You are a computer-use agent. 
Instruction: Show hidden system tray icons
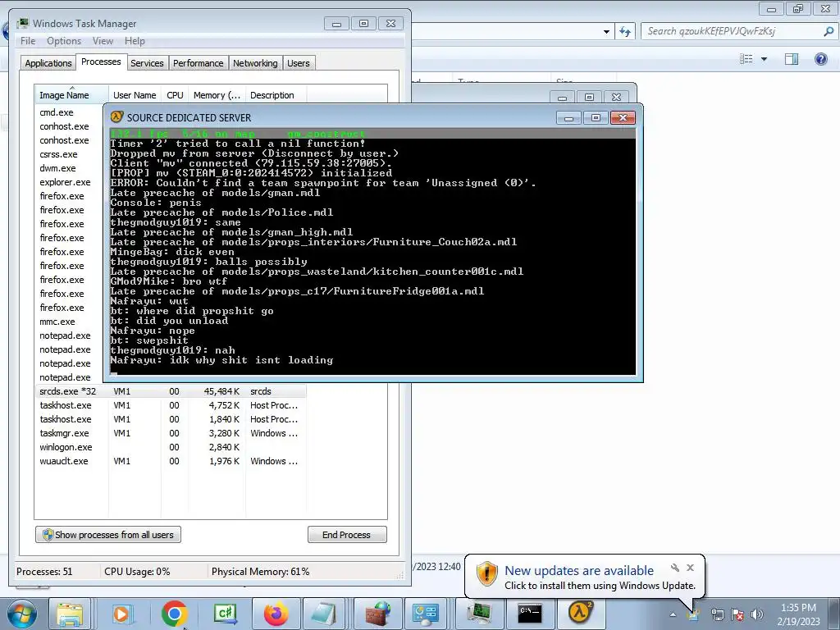pyautogui.click(x=673, y=614)
